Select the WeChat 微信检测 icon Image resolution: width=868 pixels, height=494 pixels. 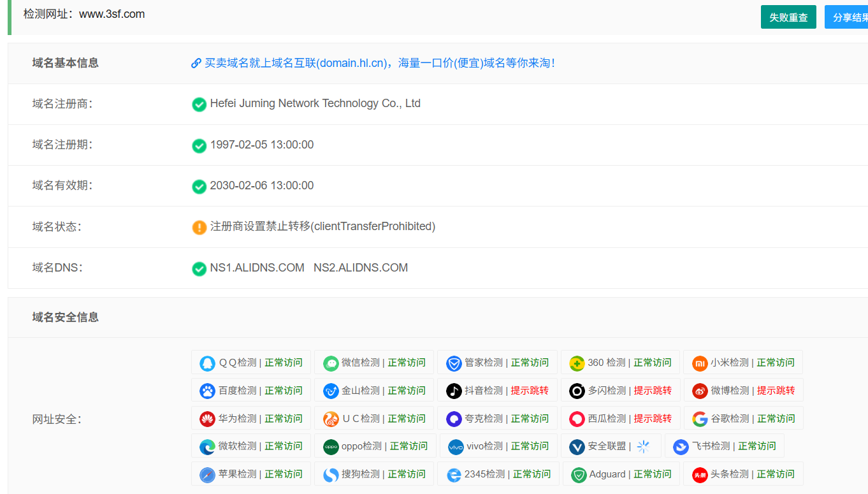click(x=331, y=362)
